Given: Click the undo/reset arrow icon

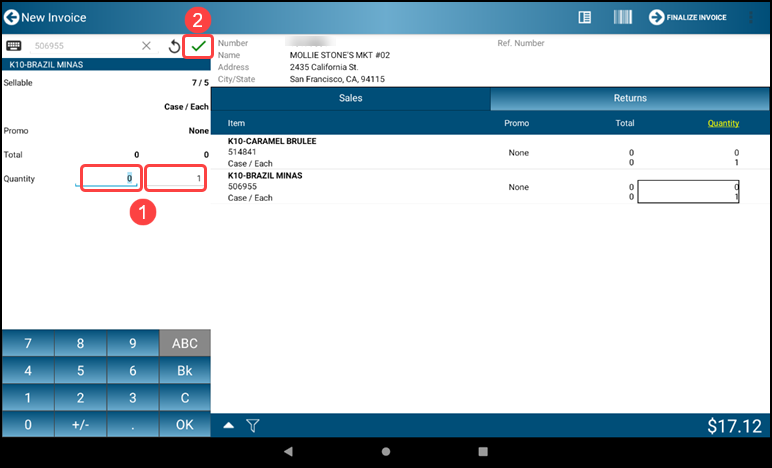Looking at the screenshot, I should pos(174,46).
